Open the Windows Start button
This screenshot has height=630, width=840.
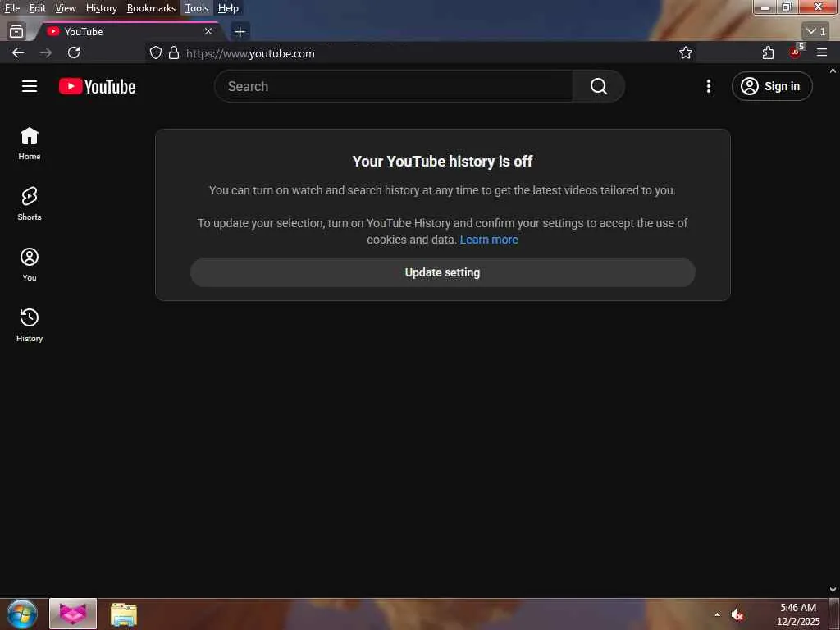[22, 614]
